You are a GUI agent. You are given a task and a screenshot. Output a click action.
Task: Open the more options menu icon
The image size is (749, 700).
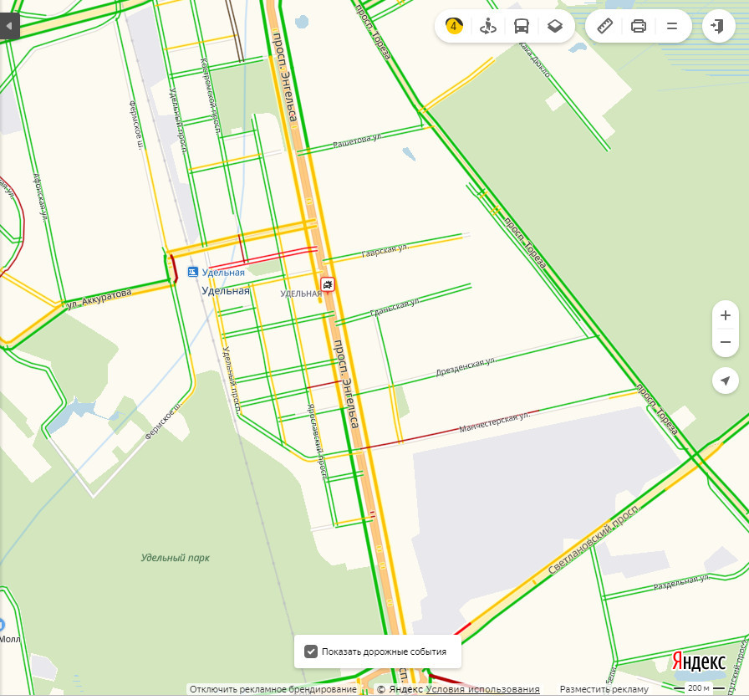(x=672, y=26)
